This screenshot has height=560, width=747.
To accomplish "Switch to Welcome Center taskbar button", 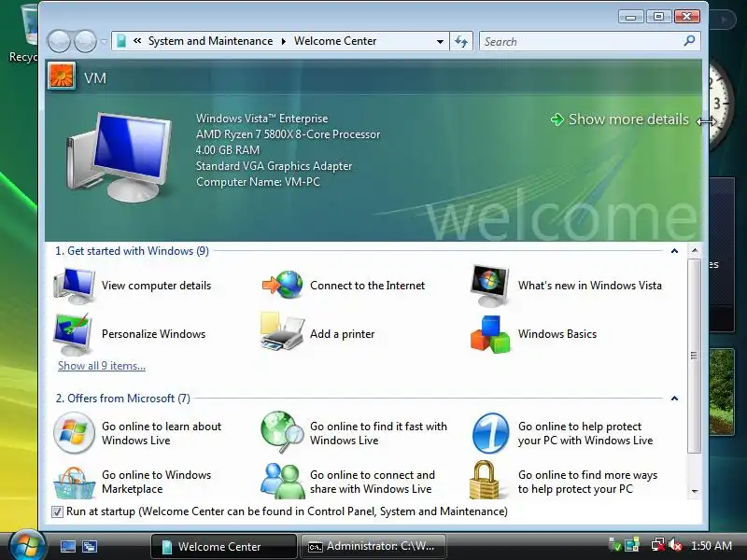I will 223,546.
